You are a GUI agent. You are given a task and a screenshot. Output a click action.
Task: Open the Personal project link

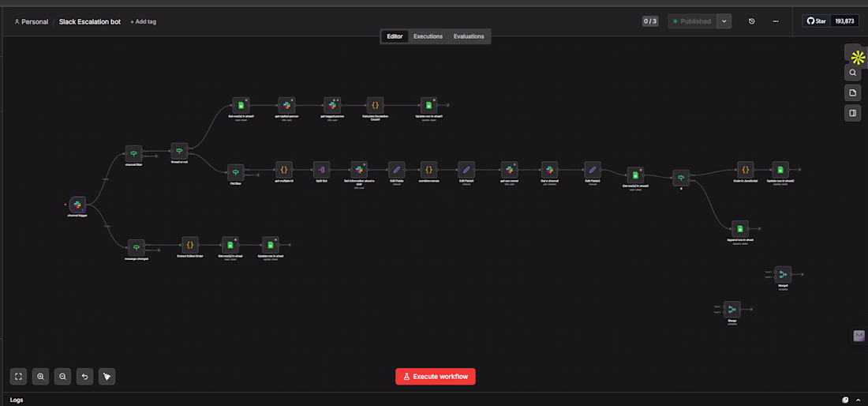coord(32,21)
